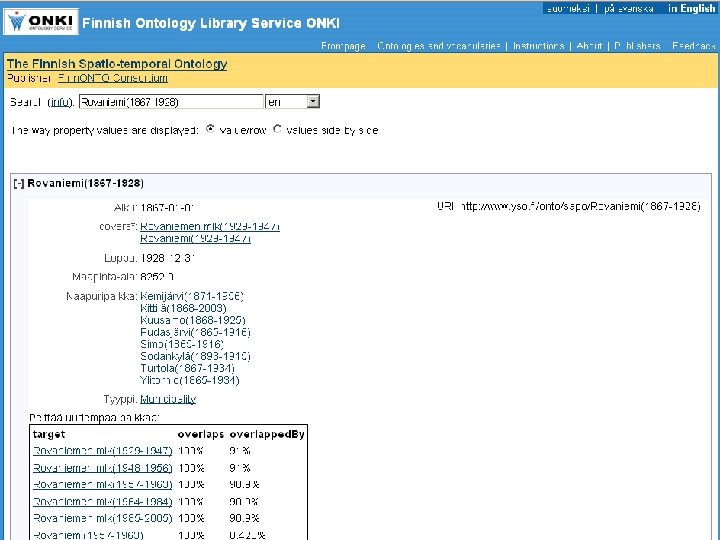Click neighbor Ylitornio entry
The image size is (720, 540).
(x=190, y=380)
